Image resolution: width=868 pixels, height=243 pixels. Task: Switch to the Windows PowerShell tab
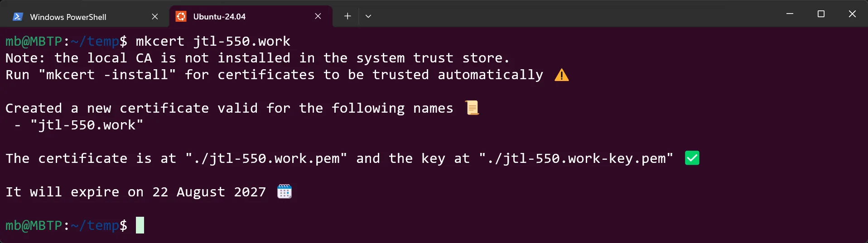(x=68, y=17)
